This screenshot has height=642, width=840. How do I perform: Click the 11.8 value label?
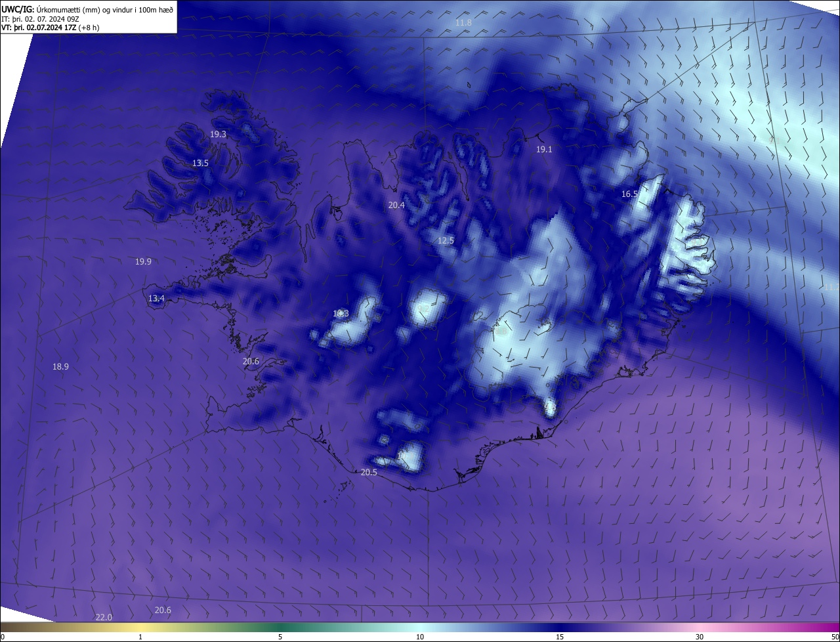click(x=463, y=23)
